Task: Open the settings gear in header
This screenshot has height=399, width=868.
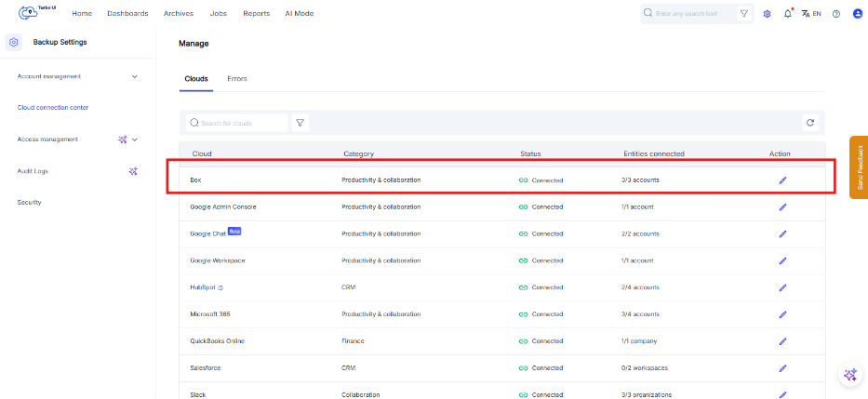Action: [768, 14]
